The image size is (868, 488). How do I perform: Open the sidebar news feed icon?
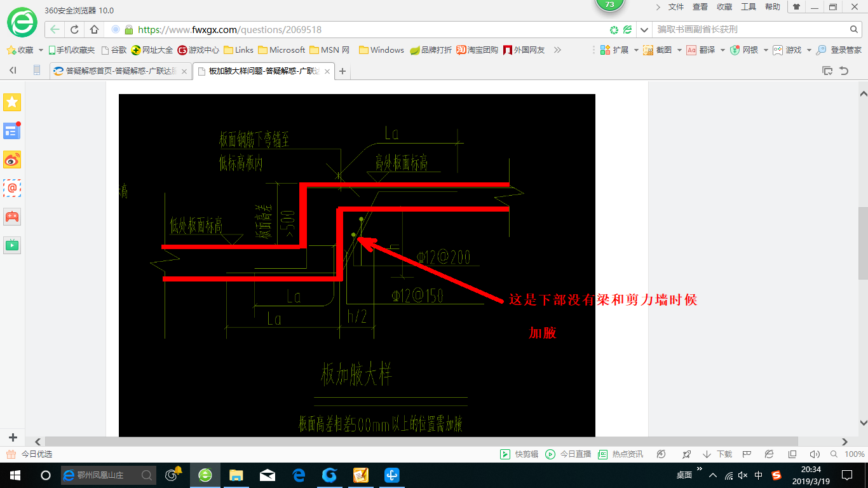tap(12, 131)
